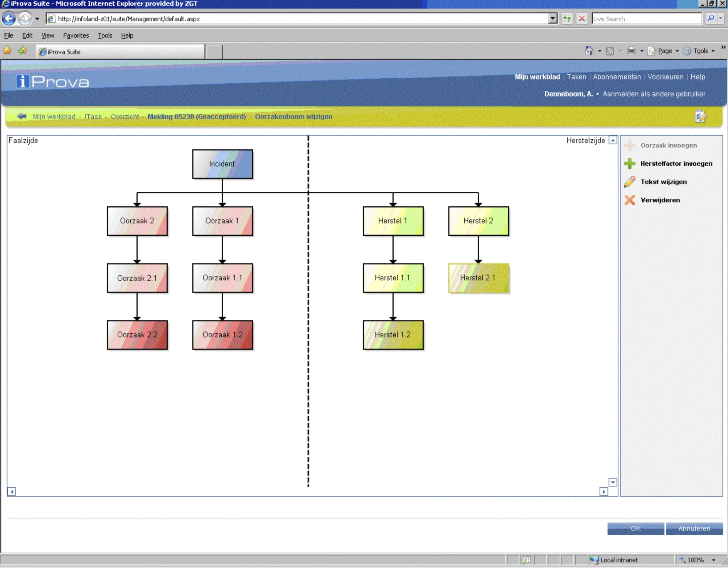Expand the Page dropdown menu
The width and height of the screenshot is (728, 569).
click(665, 51)
